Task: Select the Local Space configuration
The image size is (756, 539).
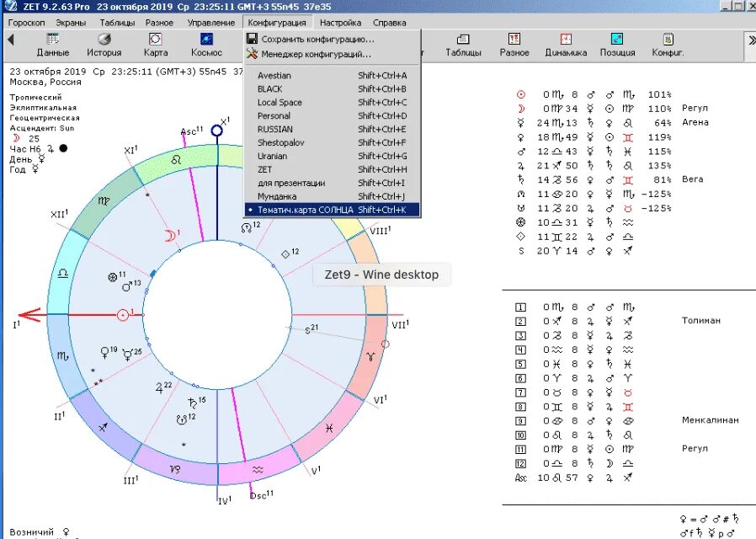Action: (333, 102)
